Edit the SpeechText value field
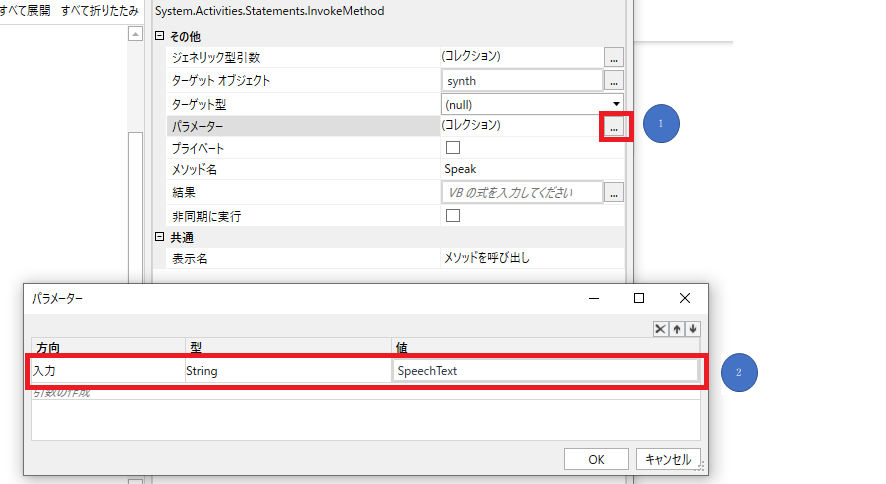 click(x=545, y=371)
